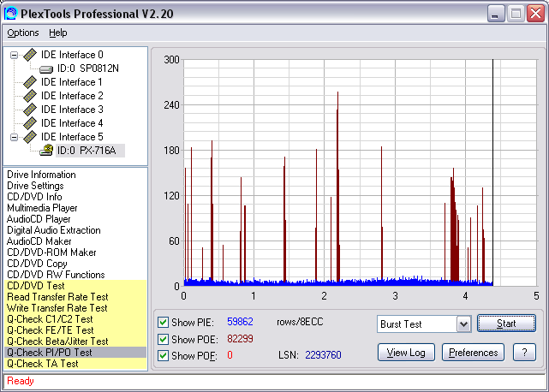The image size is (549, 392).
Task: Select CD/DVD Test entry
Action: click(x=75, y=286)
